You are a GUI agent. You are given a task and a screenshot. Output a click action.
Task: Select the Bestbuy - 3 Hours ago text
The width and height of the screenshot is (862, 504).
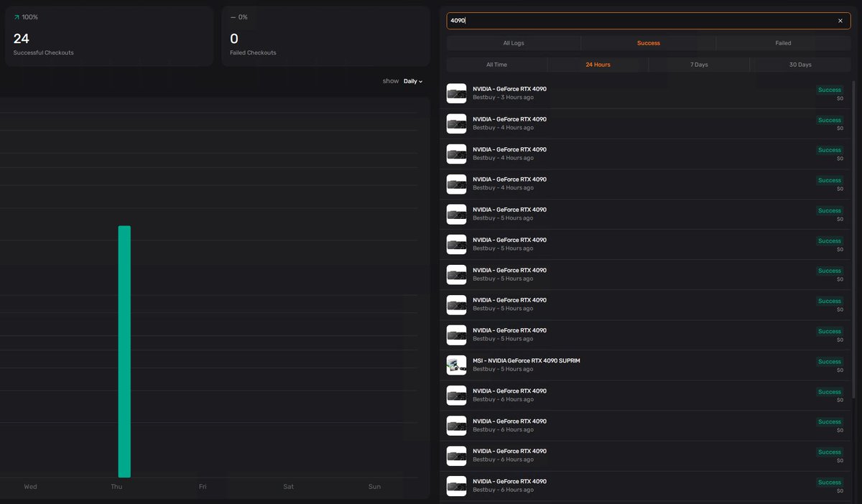[503, 98]
